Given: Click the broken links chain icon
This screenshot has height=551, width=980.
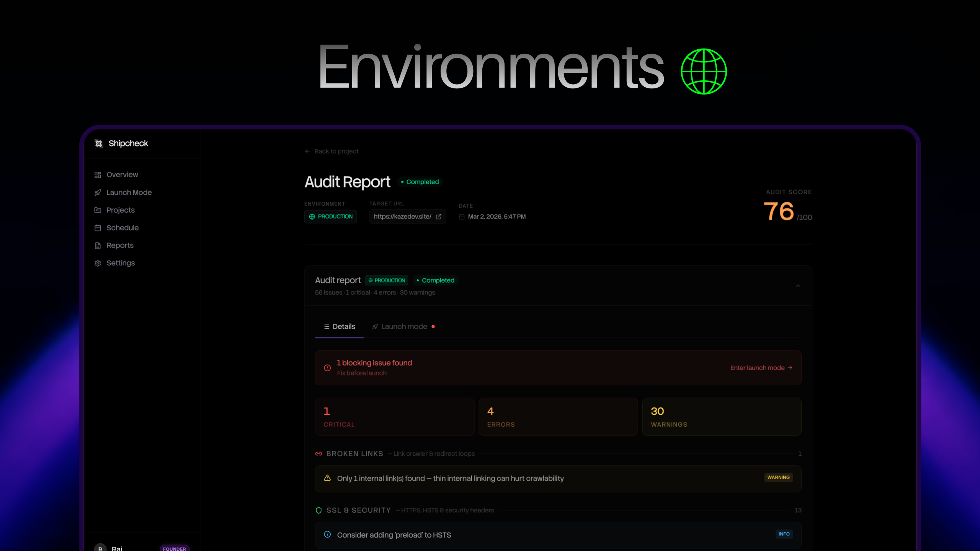Looking at the screenshot, I should [319, 453].
